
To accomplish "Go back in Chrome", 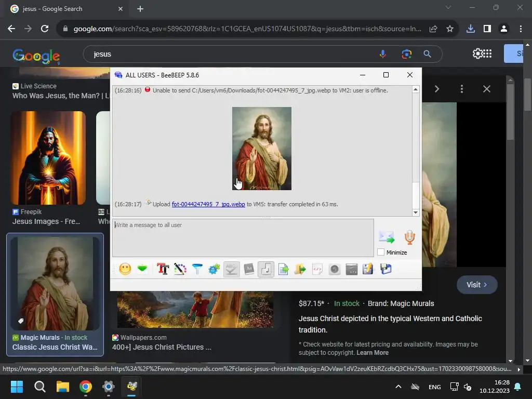I will 11,29.
